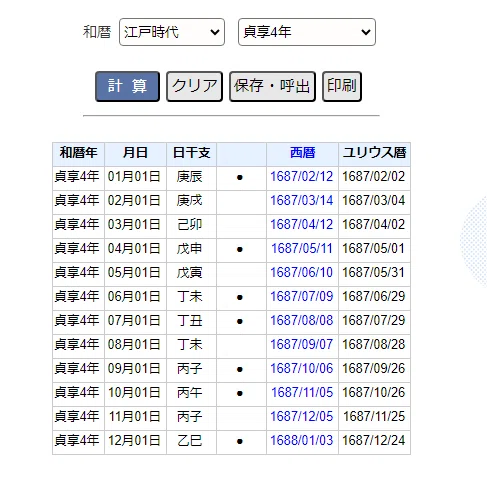Select the Julian date 1687/05/31
Viewport: 487px width, 484px height.
[374, 273]
